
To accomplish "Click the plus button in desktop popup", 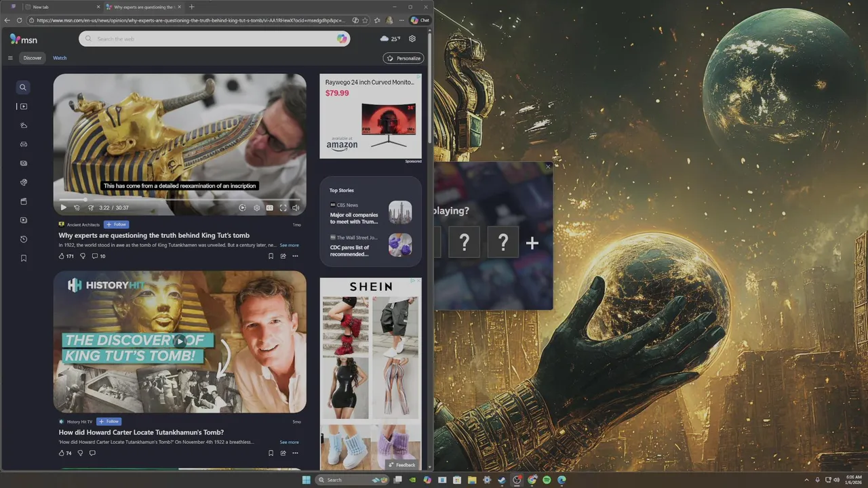I will pos(532,243).
